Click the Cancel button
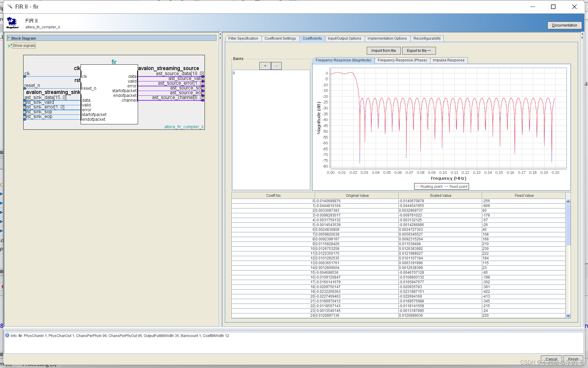This screenshot has height=368, width=588. [x=551, y=359]
